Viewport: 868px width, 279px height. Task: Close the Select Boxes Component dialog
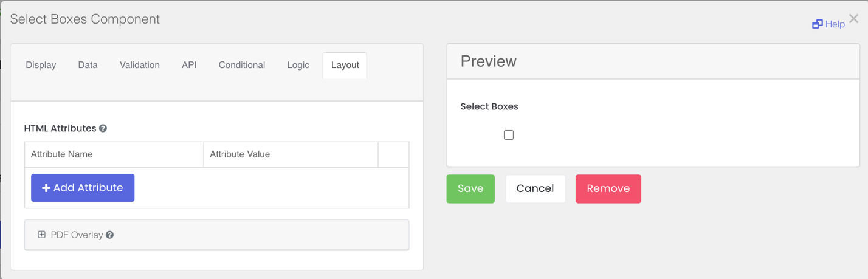[854, 19]
